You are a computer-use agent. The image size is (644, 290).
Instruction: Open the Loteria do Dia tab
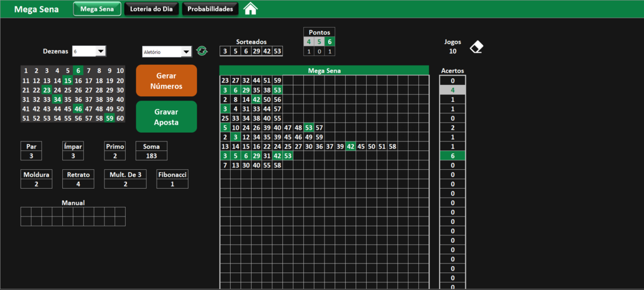tap(152, 9)
